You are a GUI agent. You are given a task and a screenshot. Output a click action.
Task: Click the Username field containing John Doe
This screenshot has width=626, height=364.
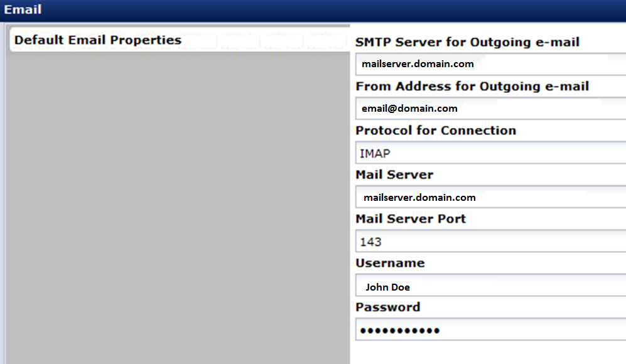[x=490, y=287]
